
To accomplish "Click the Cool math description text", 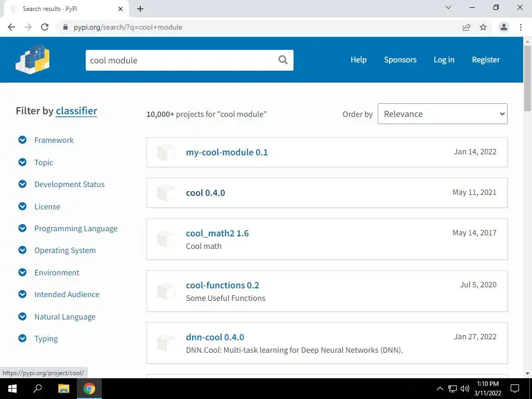I will [204, 246].
